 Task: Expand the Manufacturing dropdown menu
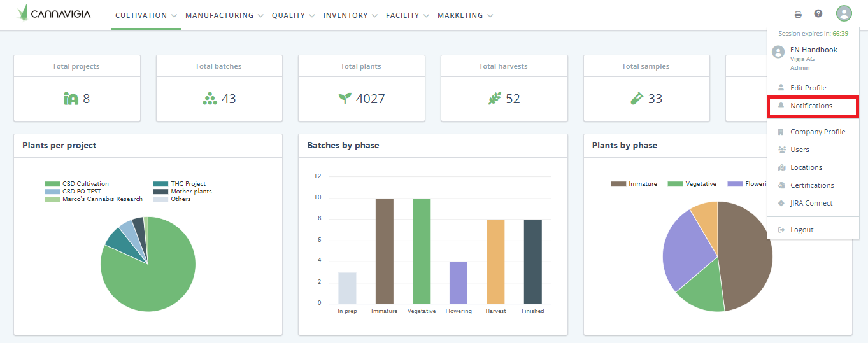(224, 15)
